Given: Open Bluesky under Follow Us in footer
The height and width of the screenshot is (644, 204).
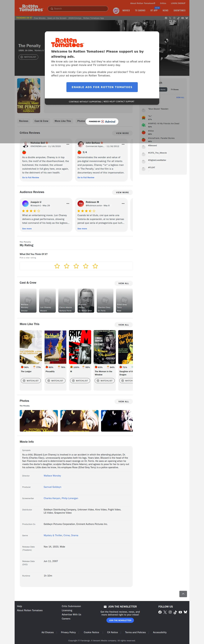Looking at the screenshot, I should click(185, 612).
